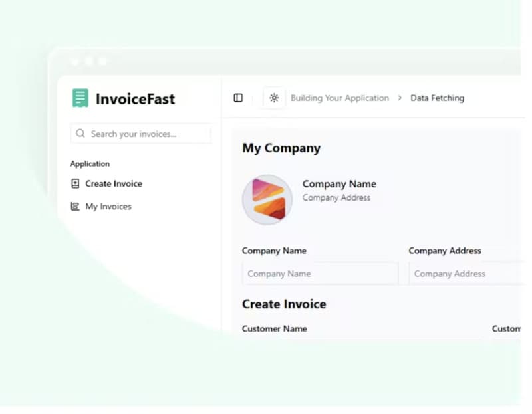Select the Data Fetching breadcrumb

tap(437, 98)
